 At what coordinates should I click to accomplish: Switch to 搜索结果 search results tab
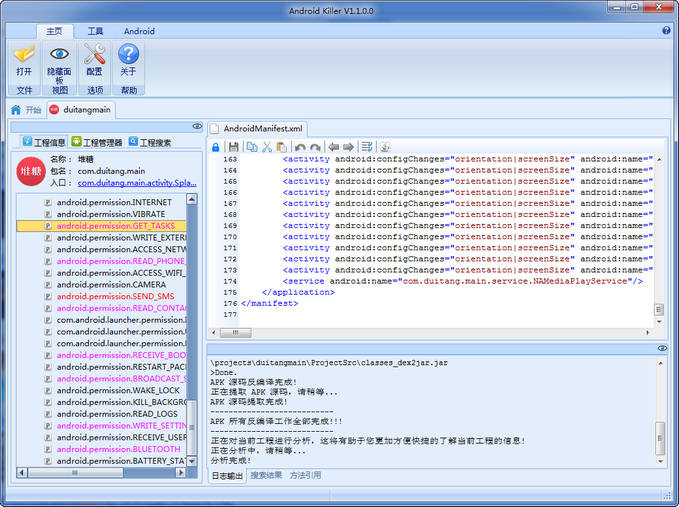pos(266,475)
